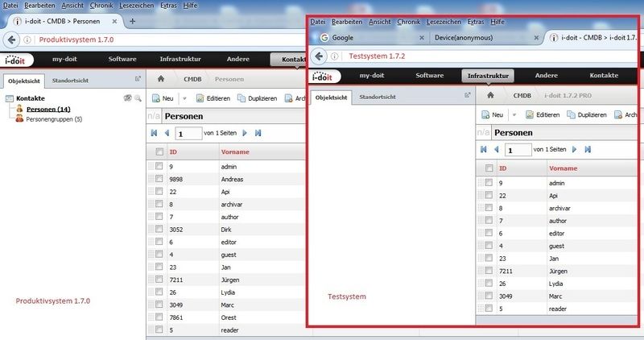Select all rows checkbox in Testsystem table header
The width and height of the screenshot is (644, 340).
coord(489,168)
